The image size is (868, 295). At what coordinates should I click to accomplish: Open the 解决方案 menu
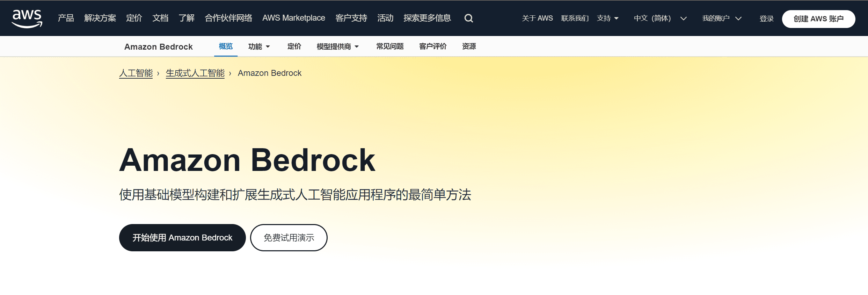tap(100, 18)
